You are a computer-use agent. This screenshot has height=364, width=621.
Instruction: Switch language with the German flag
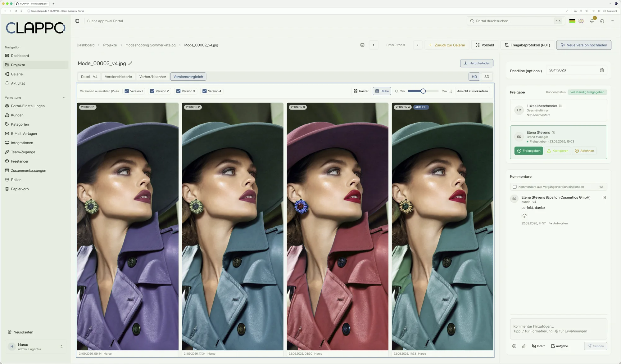coord(572,21)
